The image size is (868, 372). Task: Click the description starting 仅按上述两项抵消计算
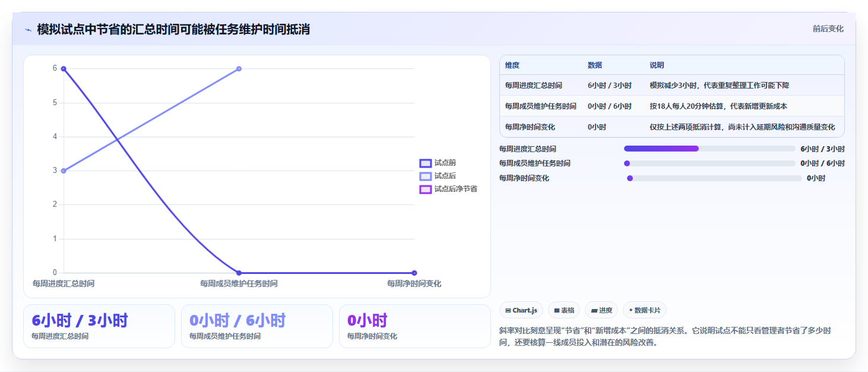pos(743,127)
